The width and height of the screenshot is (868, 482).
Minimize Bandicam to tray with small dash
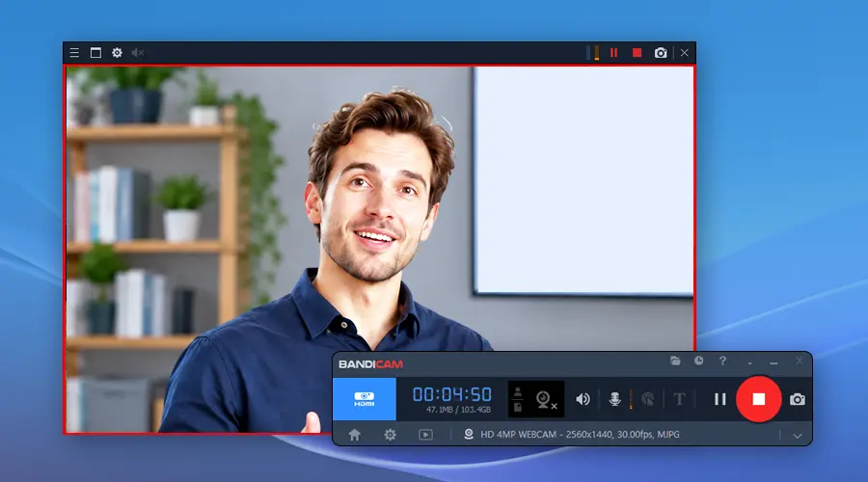[750, 364]
